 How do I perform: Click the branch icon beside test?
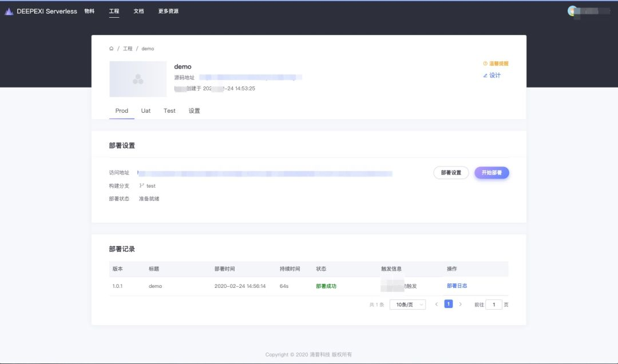coord(141,186)
